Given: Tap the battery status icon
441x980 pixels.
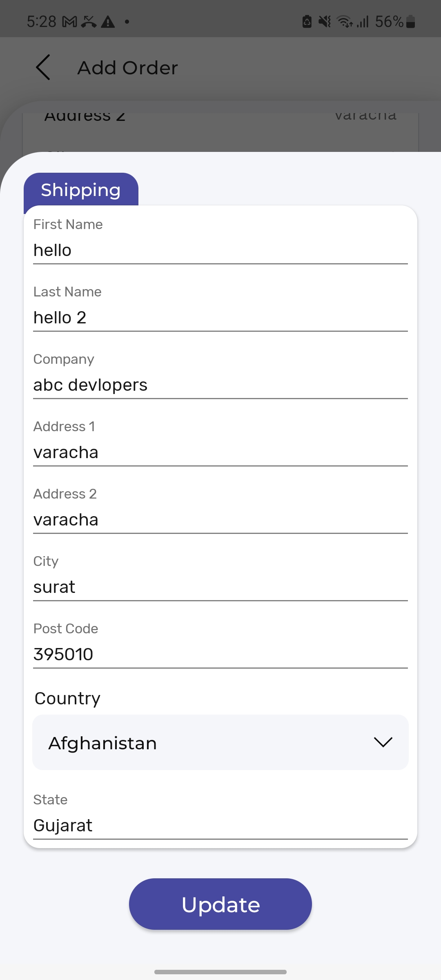Looking at the screenshot, I should point(411,22).
